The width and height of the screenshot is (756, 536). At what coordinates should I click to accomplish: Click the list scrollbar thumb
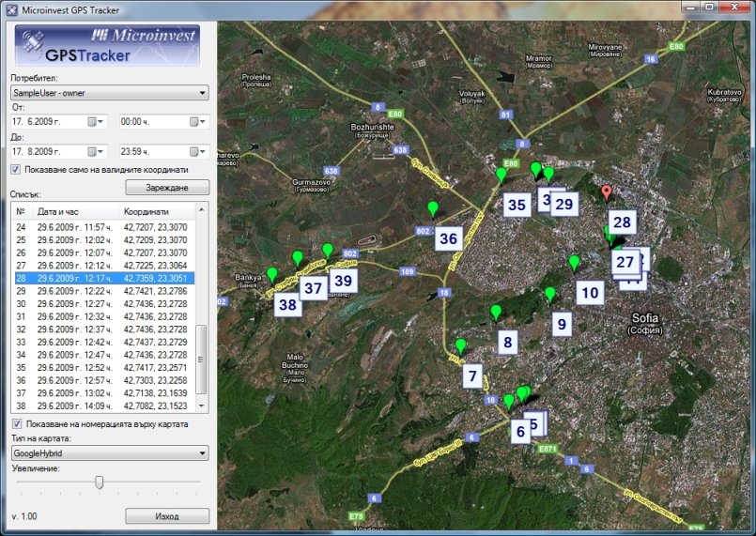coord(202,360)
